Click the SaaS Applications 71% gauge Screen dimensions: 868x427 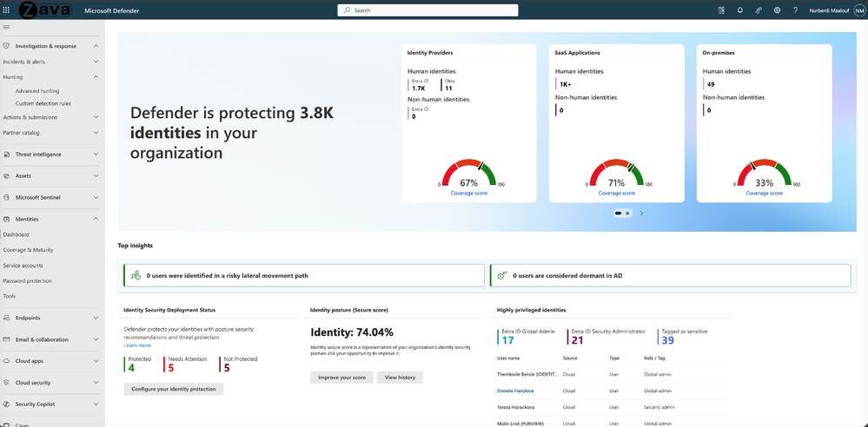click(x=617, y=173)
